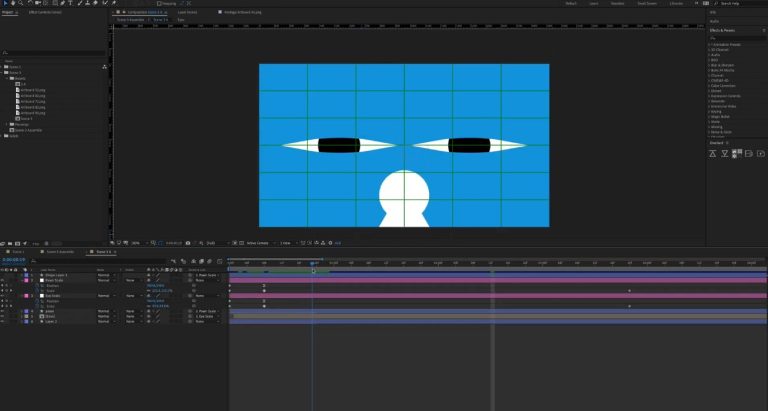The width and height of the screenshot is (768, 411).
Task: Open the Graph Editor icon in timeline
Action: coord(219,262)
